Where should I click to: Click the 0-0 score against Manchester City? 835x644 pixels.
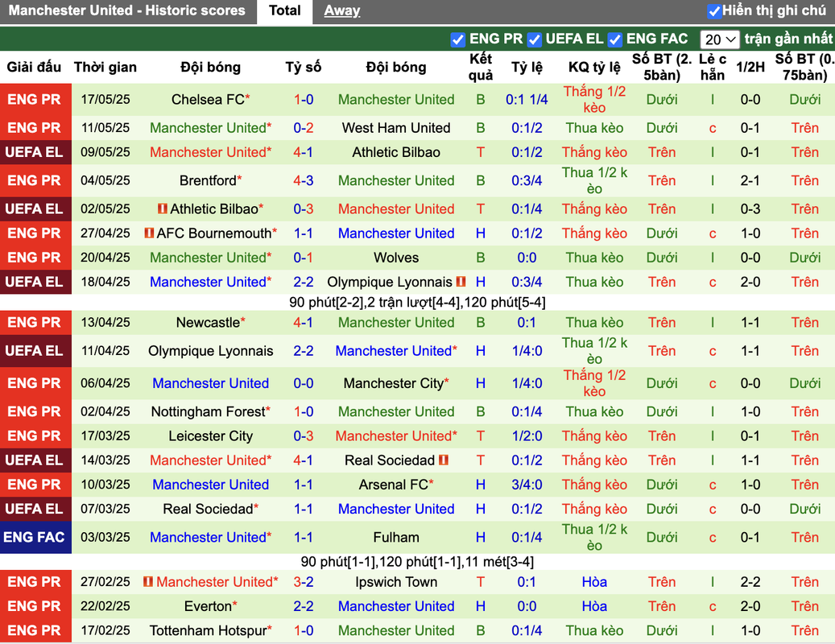click(x=304, y=383)
